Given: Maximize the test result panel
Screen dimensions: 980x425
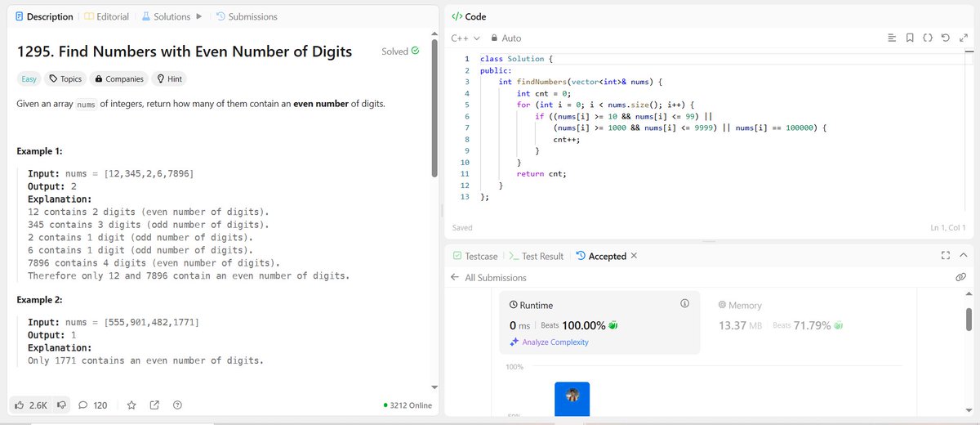Looking at the screenshot, I should pos(946,256).
